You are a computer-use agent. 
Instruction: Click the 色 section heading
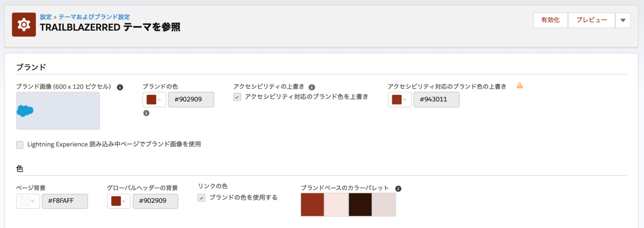tap(20, 169)
